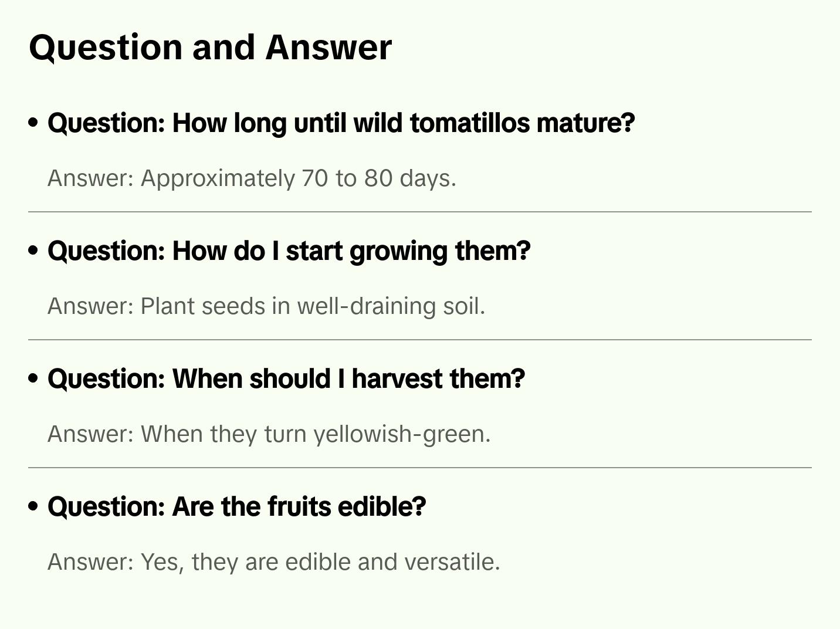
Task: Click the bullet beside the fruits edible question
Action: click(33, 506)
